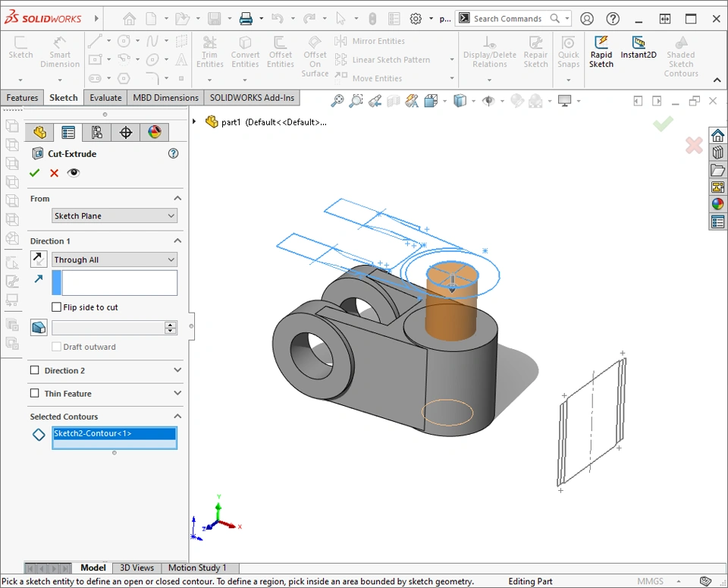Select the Rapid Sketch tool
Image resolution: width=728 pixels, height=588 pixels.
tap(601, 53)
